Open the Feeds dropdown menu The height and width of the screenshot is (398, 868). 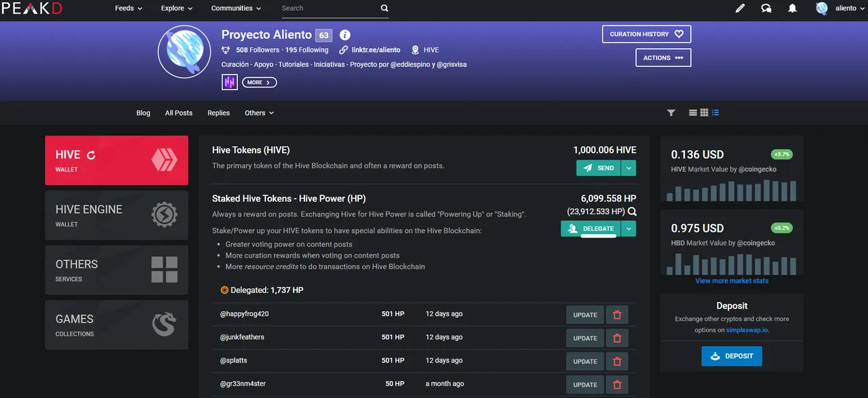click(128, 8)
